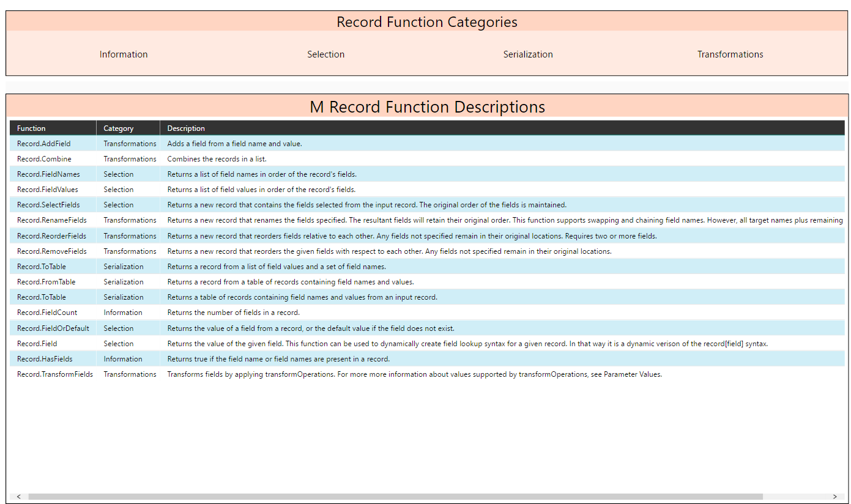
Task: Filter by the Serialization category
Action: [527, 54]
